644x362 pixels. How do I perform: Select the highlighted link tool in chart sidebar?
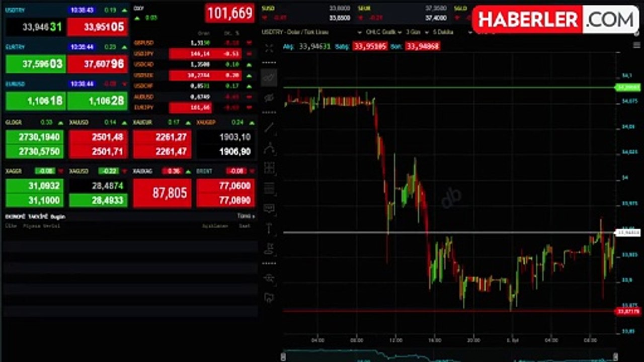(269, 77)
